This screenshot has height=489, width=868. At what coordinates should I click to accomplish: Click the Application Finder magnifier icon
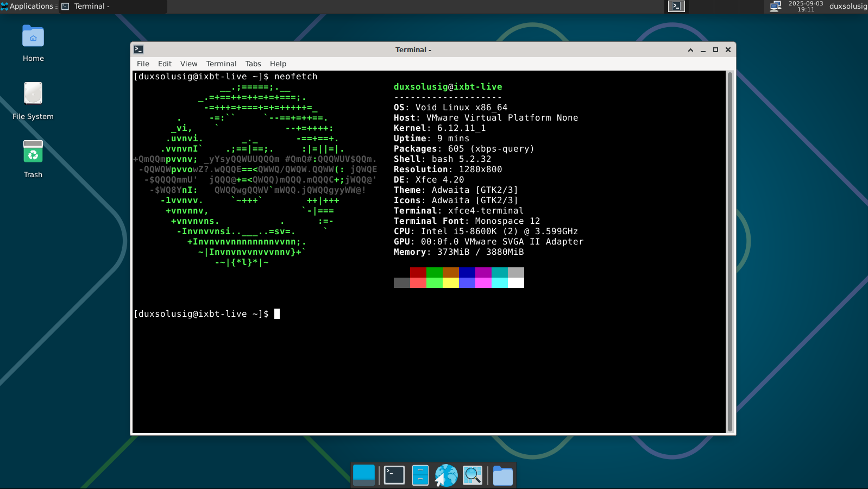[x=472, y=475]
